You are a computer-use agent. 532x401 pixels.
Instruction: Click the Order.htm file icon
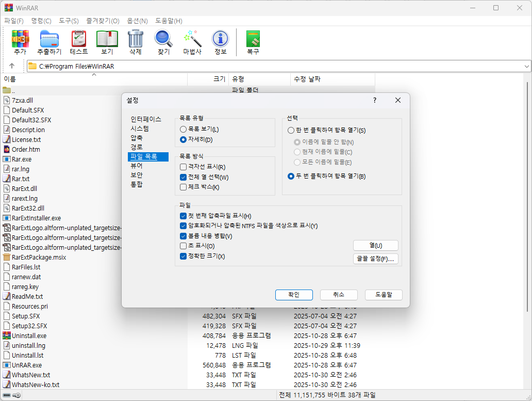tap(7, 149)
